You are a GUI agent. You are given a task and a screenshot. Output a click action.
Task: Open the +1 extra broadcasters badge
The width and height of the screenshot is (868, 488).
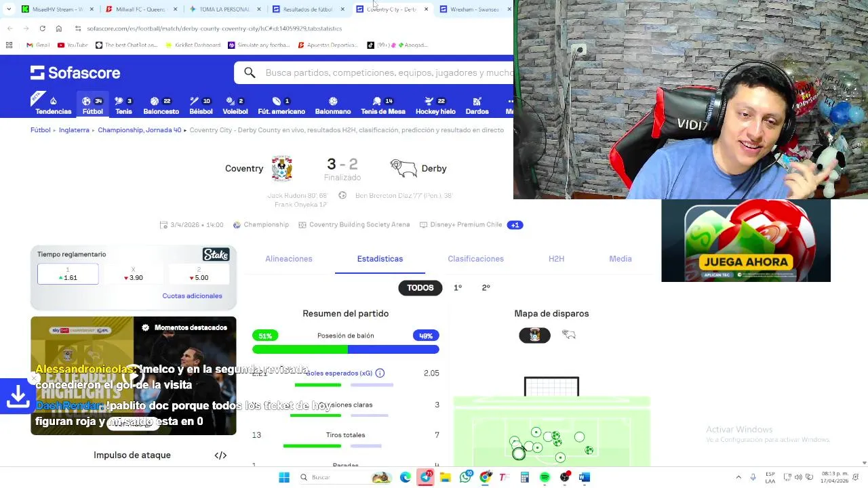click(515, 225)
